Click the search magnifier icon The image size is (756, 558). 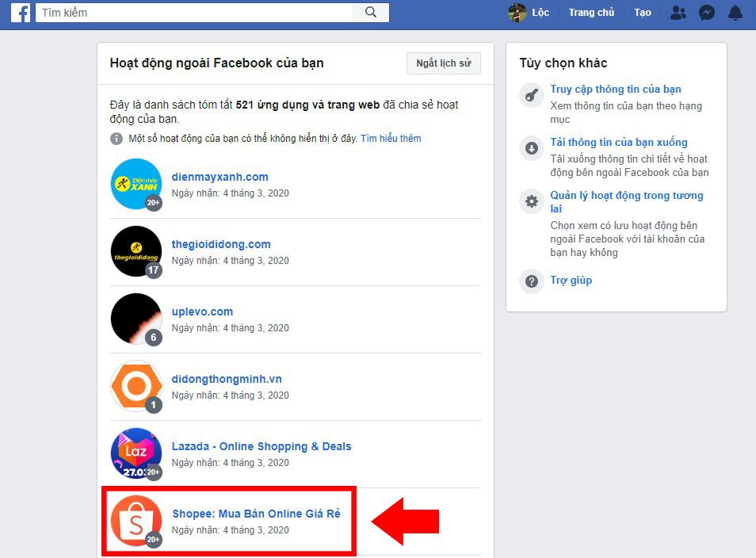coord(370,12)
